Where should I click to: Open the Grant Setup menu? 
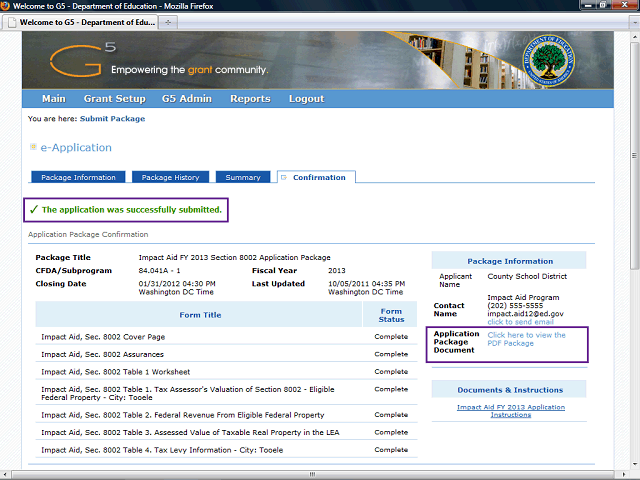click(x=114, y=99)
